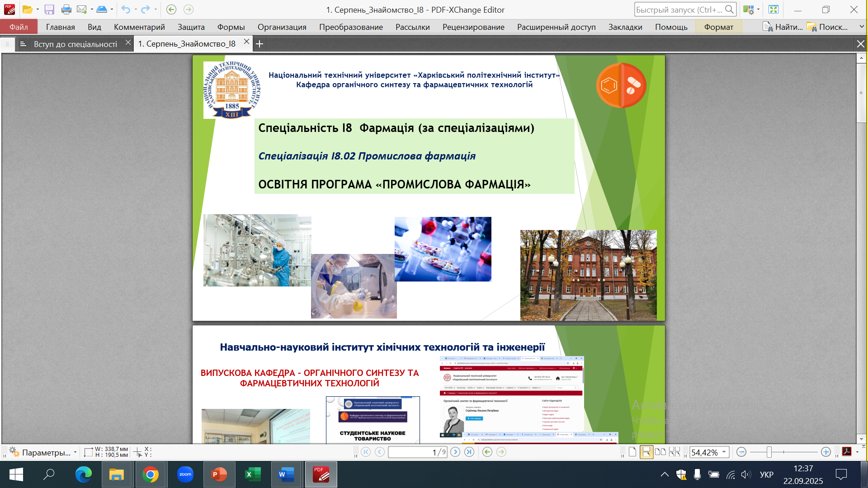Switch to two pages layout mode
This screenshot has width=868, height=488.
coord(660,452)
